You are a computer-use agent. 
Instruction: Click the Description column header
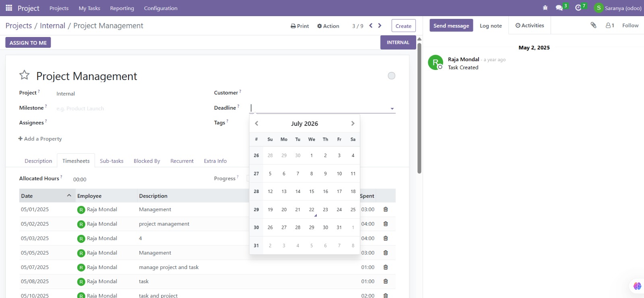(x=153, y=196)
